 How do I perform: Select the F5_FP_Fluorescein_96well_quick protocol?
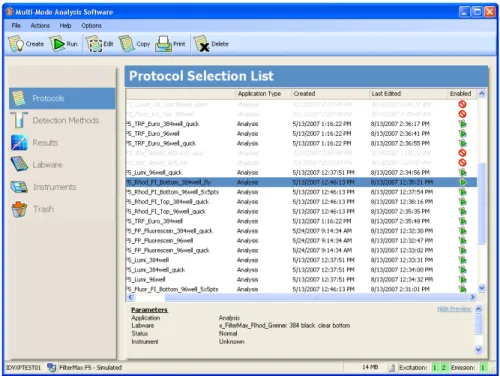pyautogui.click(x=168, y=250)
